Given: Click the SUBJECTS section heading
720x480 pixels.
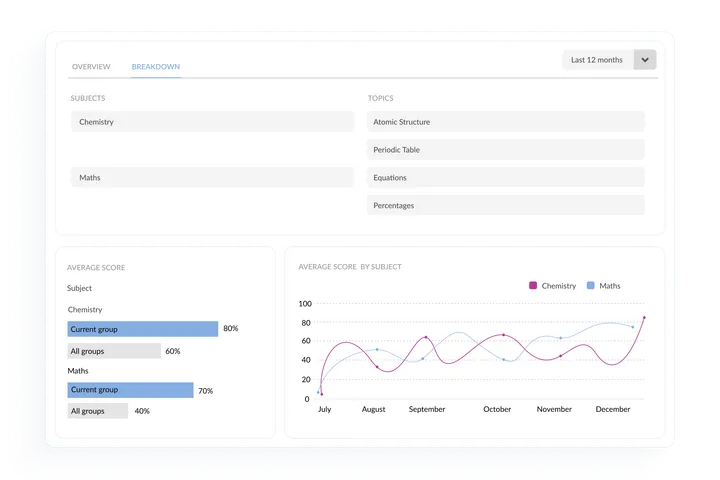Looking at the screenshot, I should point(88,98).
